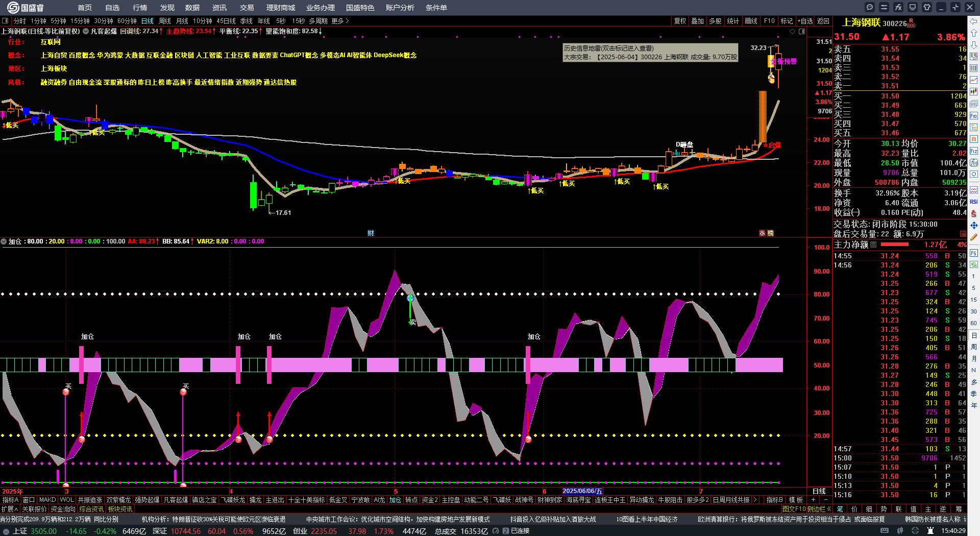
Task: Expand the 扩展 panel arrow
Action: pos(10,509)
